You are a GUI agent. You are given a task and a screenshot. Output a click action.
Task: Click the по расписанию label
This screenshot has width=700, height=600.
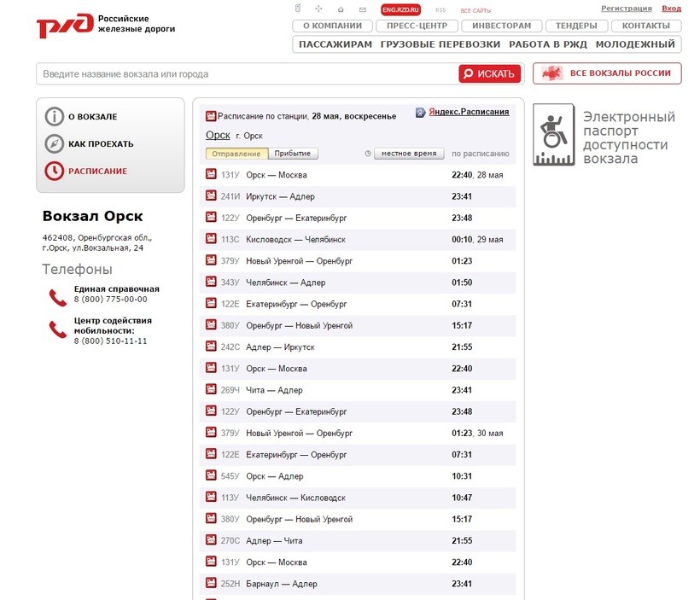tap(481, 154)
